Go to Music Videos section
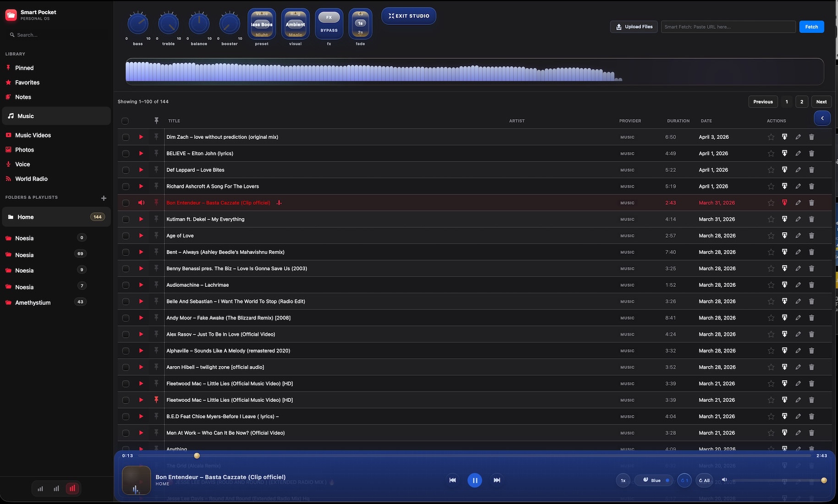 point(33,135)
